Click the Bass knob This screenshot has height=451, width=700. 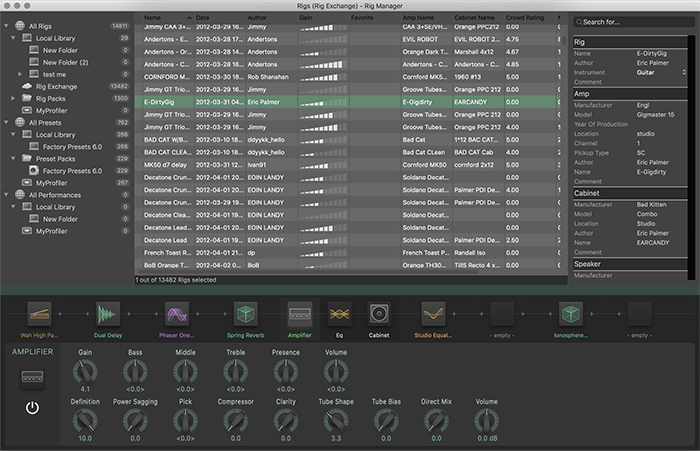point(135,372)
